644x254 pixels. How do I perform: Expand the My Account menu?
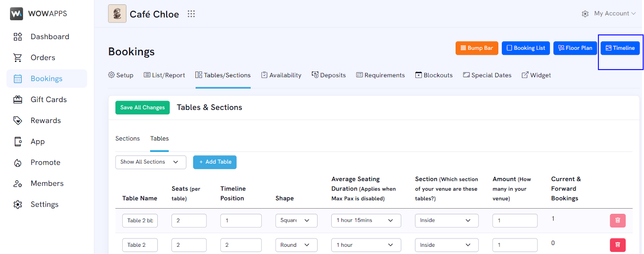click(615, 14)
